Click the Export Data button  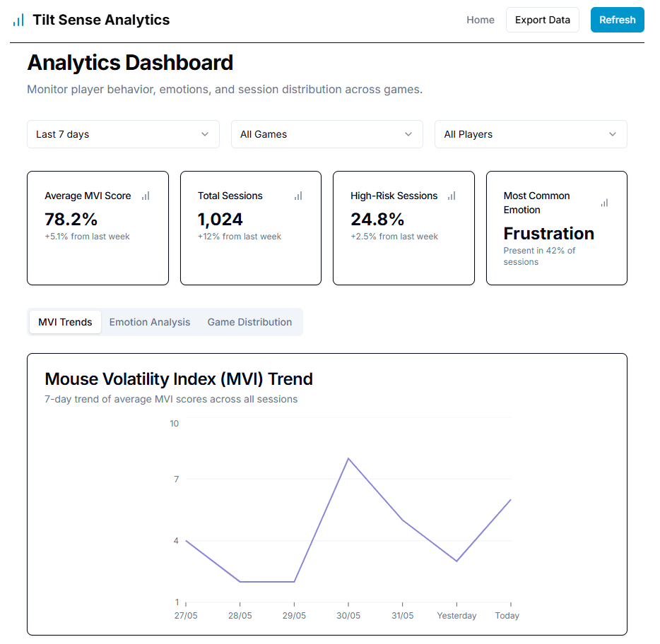click(542, 20)
